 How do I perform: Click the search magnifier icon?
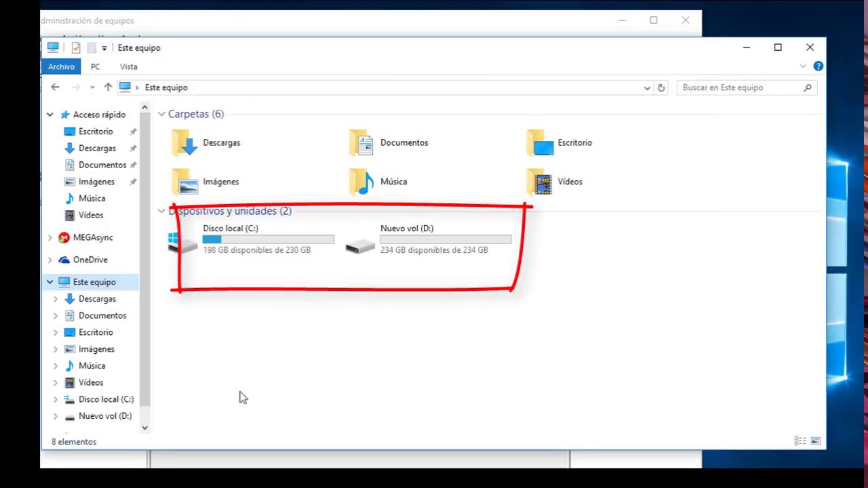tap(807, 87)
